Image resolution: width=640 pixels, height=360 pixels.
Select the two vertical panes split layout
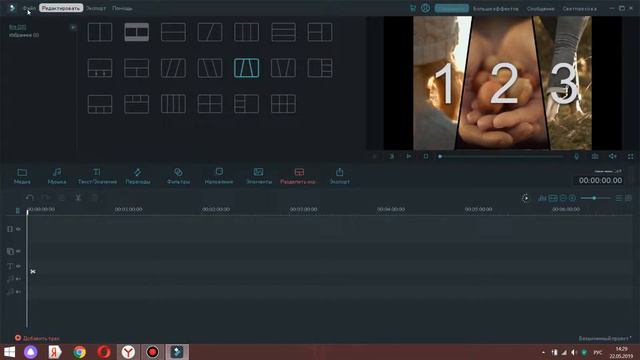100,32
